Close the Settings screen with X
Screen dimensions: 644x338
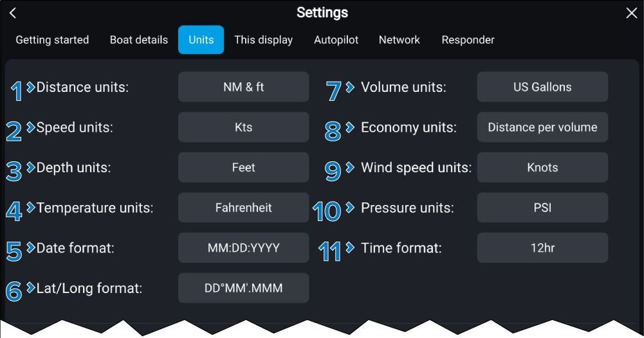click(x=631, y=13)
